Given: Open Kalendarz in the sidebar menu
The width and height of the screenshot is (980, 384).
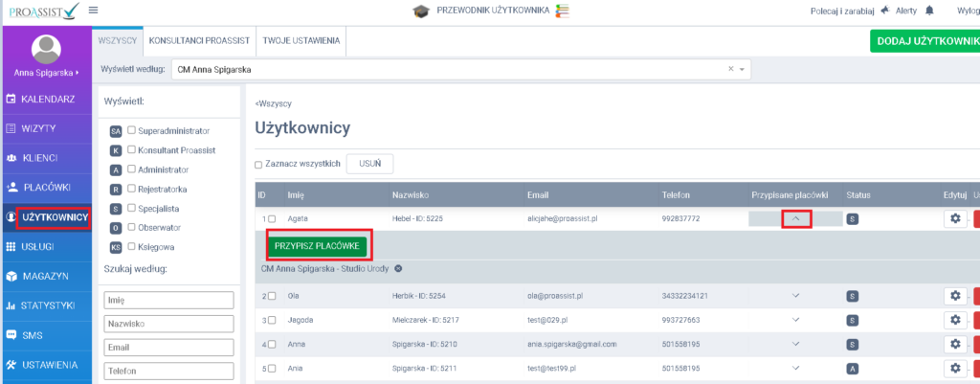Looking at the screenshot, I should pos(47,99).
